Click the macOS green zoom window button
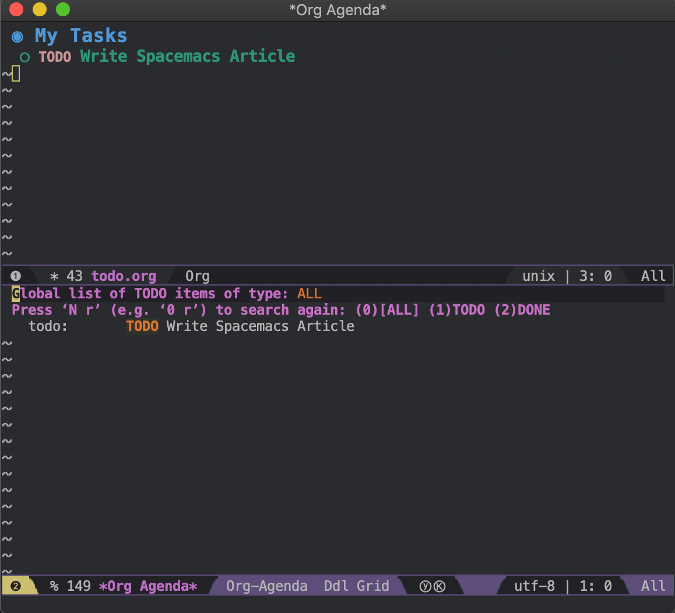675x613 pixels. 63,10
